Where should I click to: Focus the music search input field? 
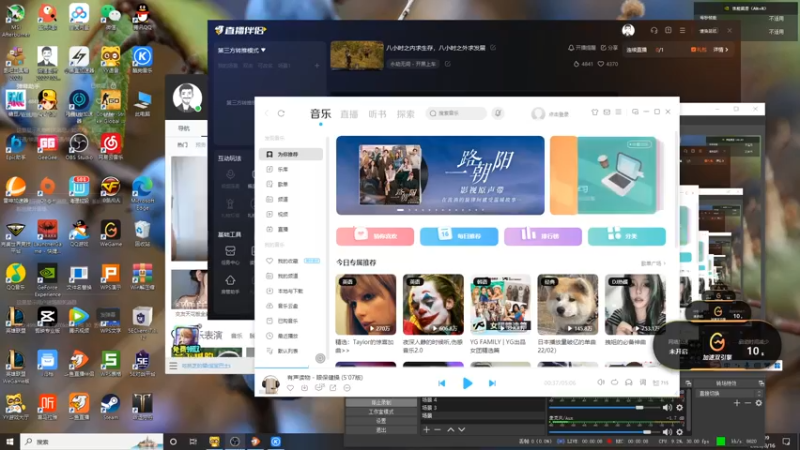click(x=456, y=113)
